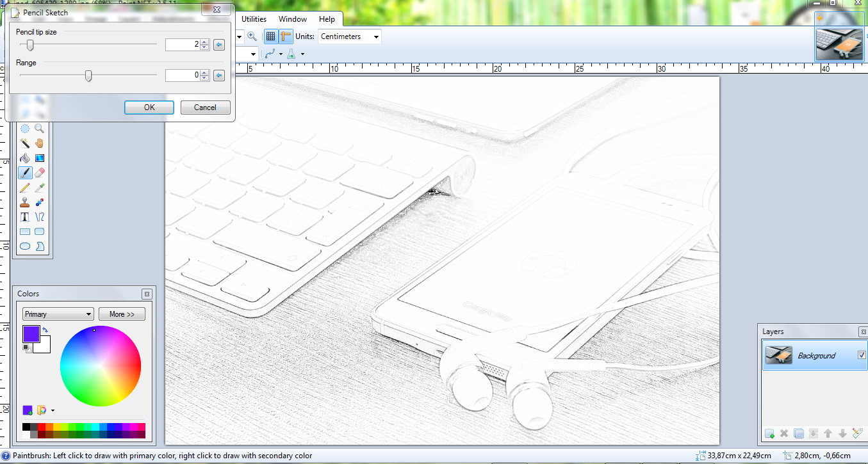The height and width of the screenshot is (464, 868).
Task: Select the image thumbnail at top right
Action: coord(840,45)
